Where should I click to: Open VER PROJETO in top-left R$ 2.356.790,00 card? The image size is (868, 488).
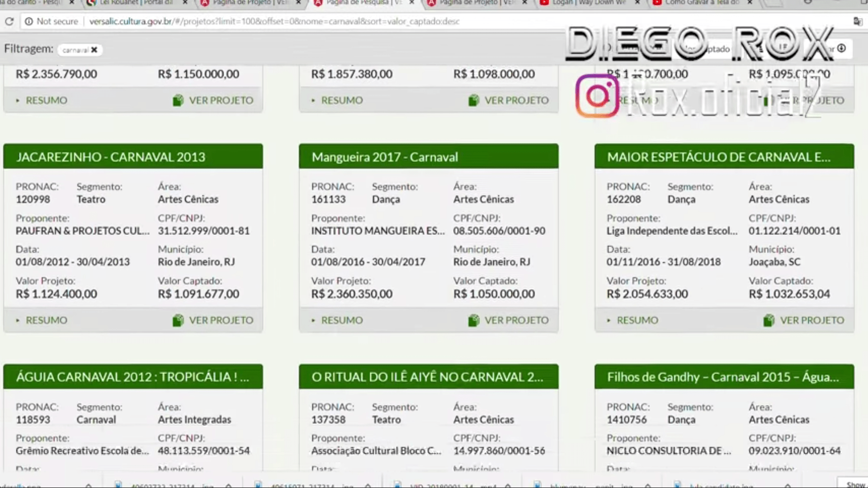(x=213, y=100)
